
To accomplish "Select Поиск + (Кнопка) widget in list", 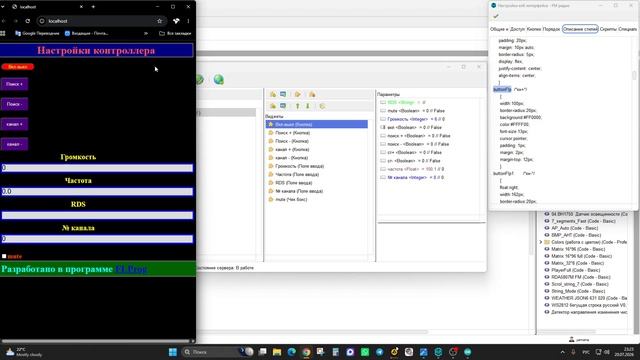I will [x=317, y=133].
